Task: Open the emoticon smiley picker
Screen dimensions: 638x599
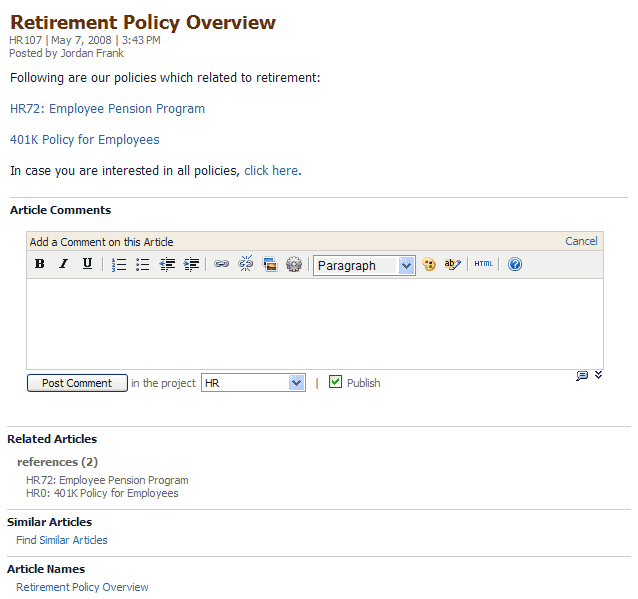Action: [x=429, y=264]
